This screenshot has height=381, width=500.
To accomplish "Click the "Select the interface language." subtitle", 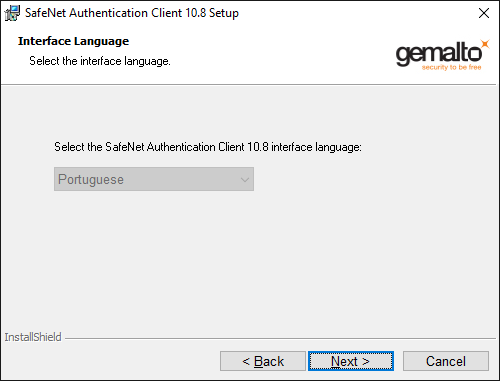I will [x=100, y=61].
